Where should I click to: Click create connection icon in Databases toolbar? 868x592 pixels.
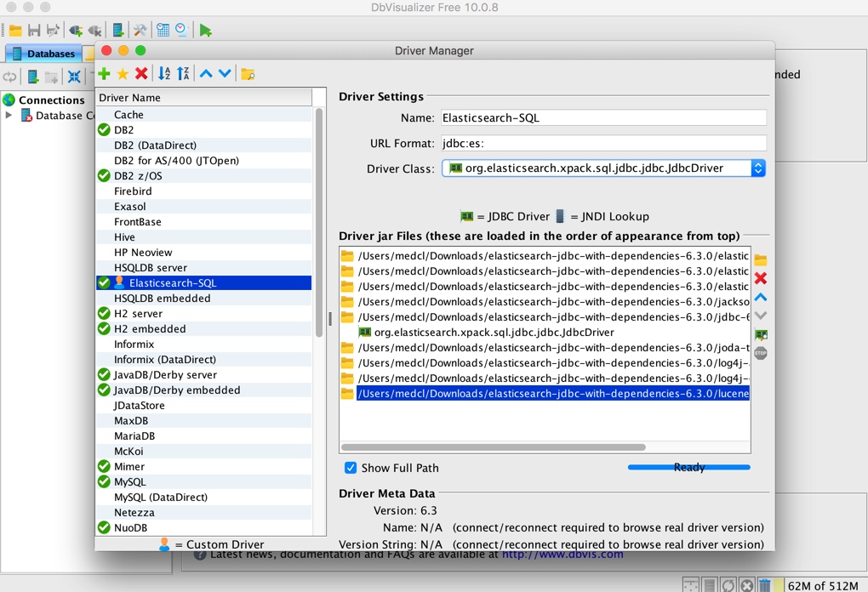point(33,77)
